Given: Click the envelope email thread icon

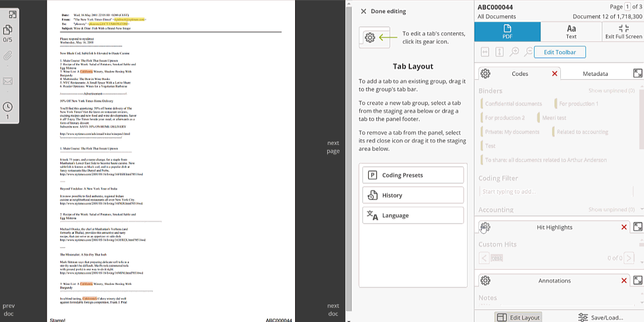Looking at the screenshot, I should [8, 81].
